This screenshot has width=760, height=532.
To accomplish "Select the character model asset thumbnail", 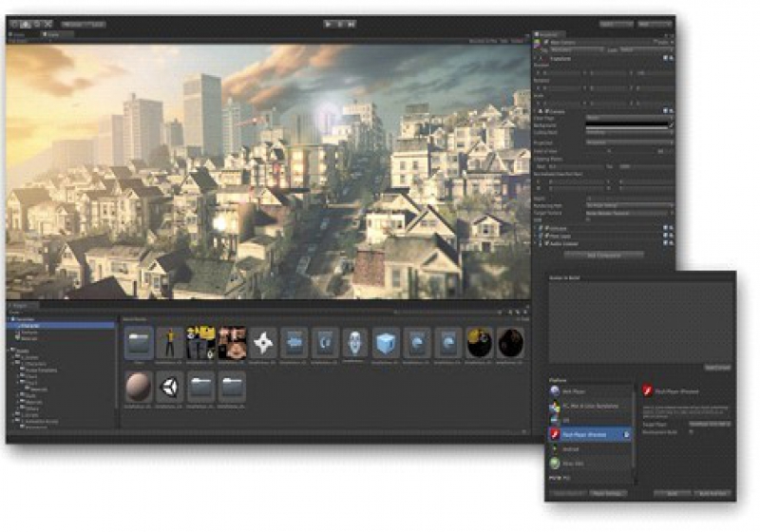I will [170, 343].
